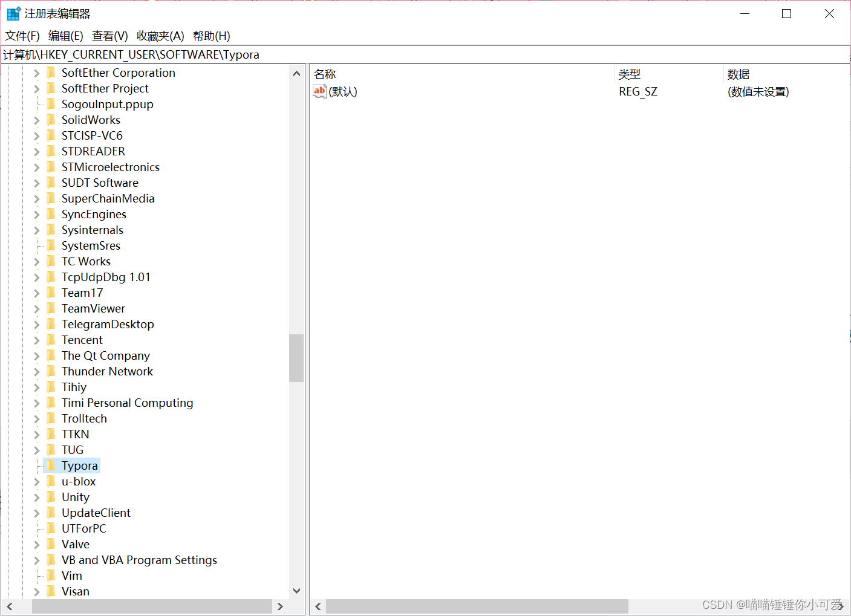This screenshot has height=616, width=851.
Task: Select the Visan folder icon
Action: pos(51,591)
